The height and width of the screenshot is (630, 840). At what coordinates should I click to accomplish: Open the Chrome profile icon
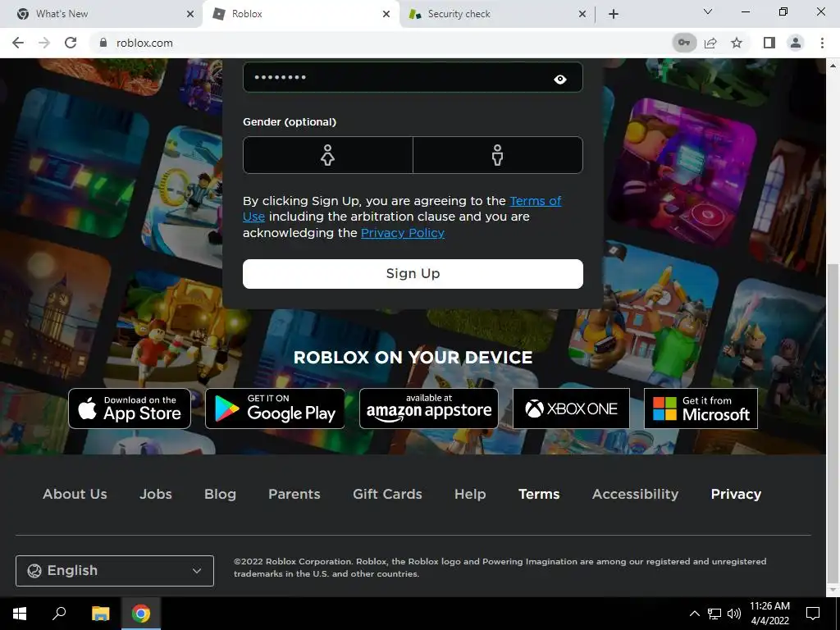point(796,43)
